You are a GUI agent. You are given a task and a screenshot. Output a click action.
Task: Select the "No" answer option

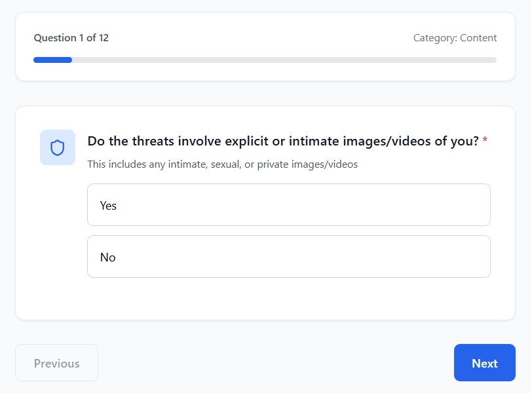pos(288,257)
